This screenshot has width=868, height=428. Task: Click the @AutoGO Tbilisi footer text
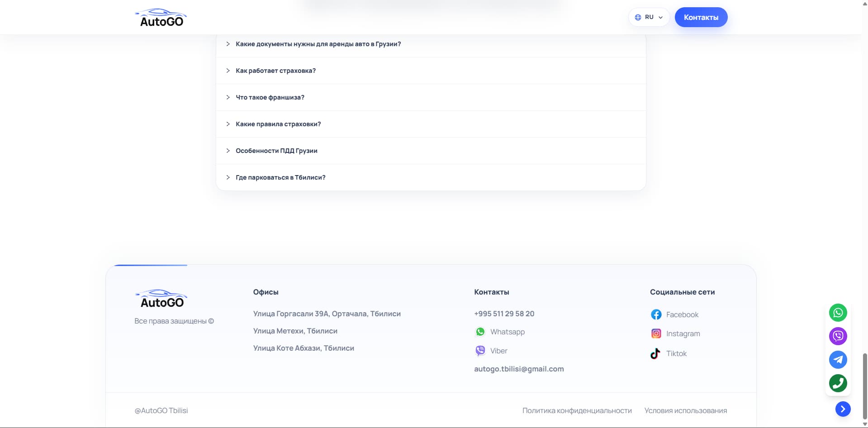click(161, 410)
